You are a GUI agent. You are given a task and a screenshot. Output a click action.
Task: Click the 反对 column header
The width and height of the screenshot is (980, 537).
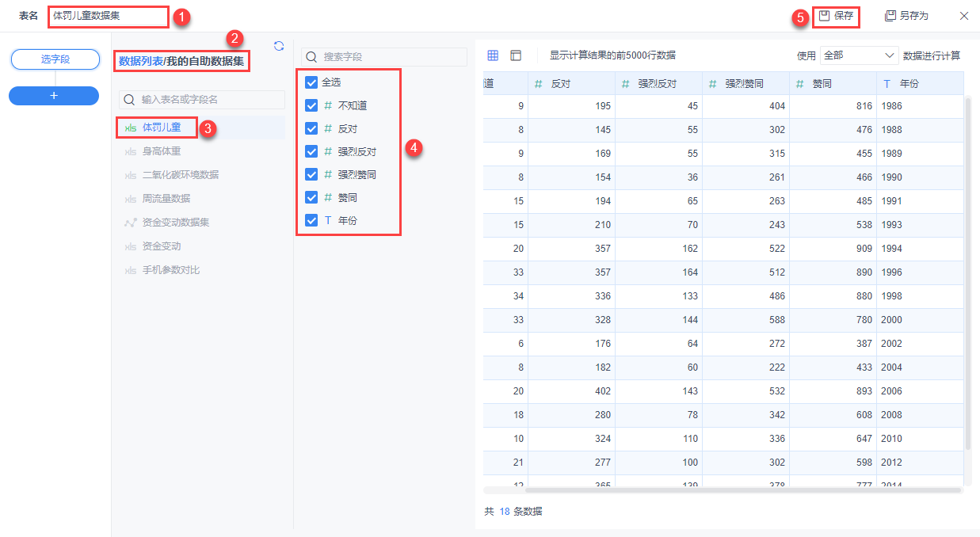tap(571, 83)
